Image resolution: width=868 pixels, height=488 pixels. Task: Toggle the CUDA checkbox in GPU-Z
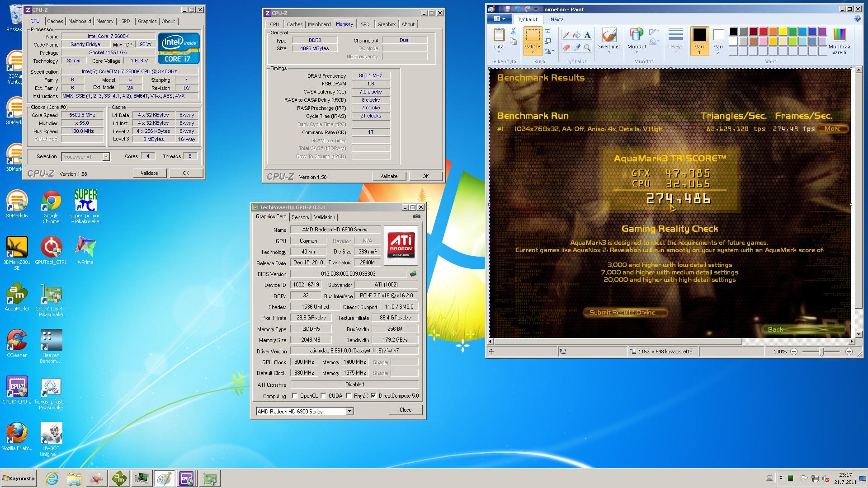coord(323,396)
